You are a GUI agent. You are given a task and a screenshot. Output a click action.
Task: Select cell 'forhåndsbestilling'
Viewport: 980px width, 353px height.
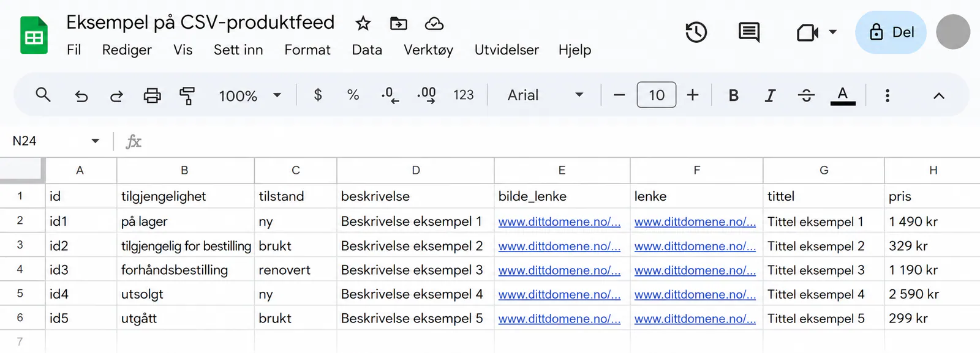coord(186,270)
